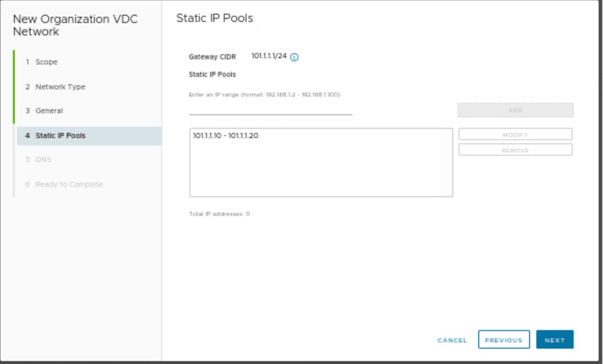Go back with the PREVIOUS button
The height and width of the screenshot is (364, 603).
504,340
